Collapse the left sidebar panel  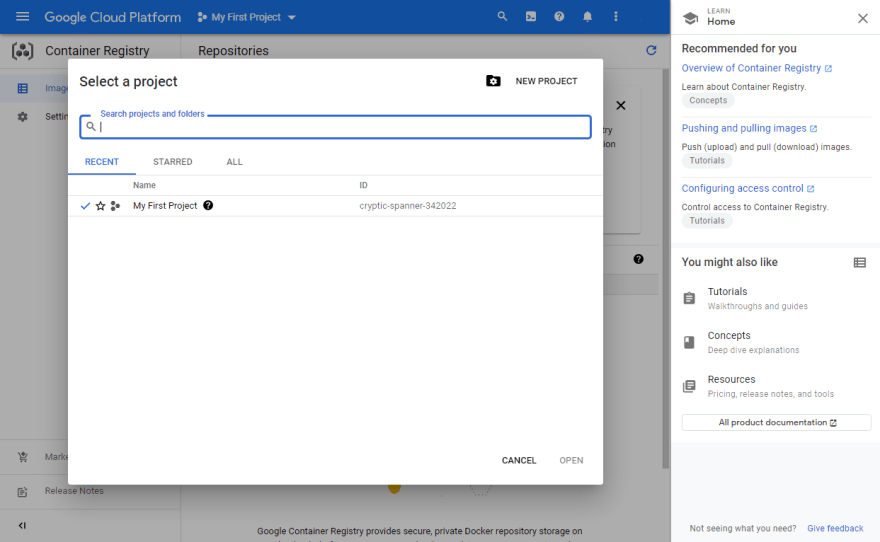tap(22, 526)
